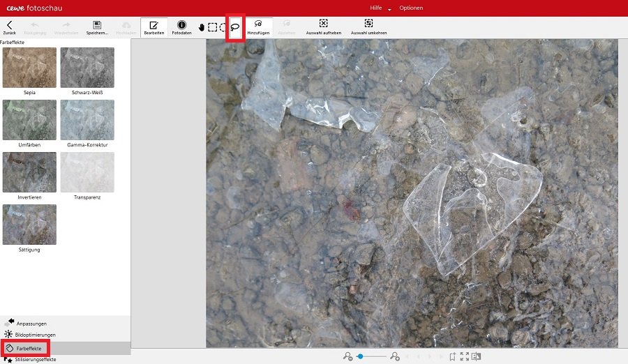Toggle the Bearbeiten edit mode

154,28
